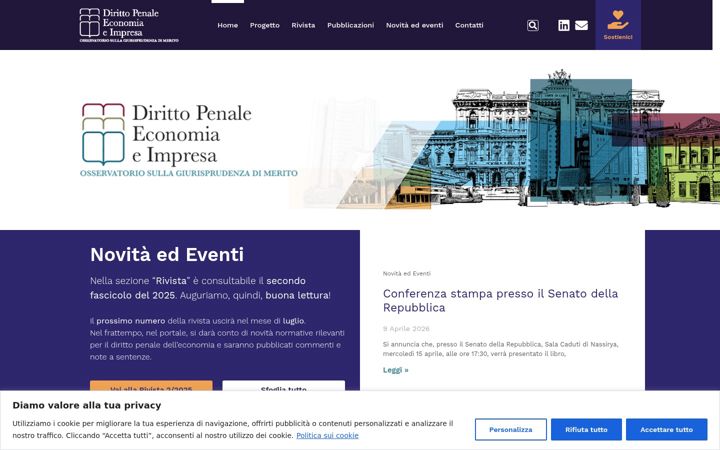720x450 pixels.
Task: Click the Novità ed Eventi section heading
Action: (167, 254)
